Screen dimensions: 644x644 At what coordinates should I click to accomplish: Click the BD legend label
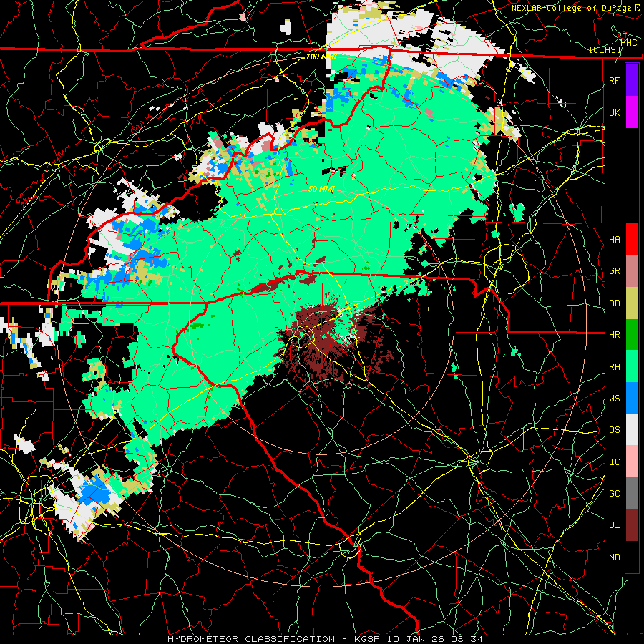pos(615,303)
